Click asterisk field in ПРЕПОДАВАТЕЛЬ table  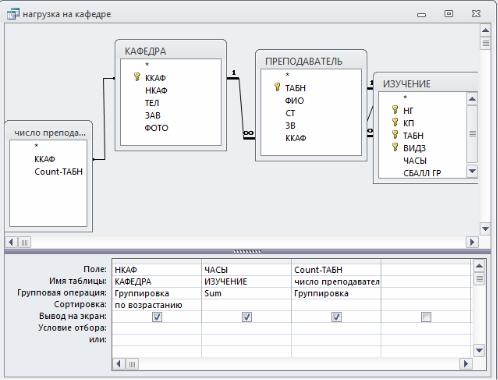point(287,75)
